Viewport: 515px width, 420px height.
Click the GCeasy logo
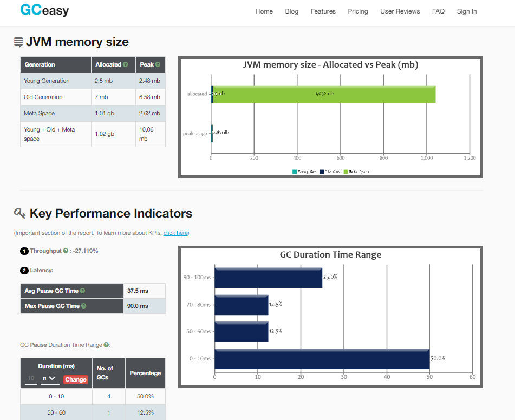(x=44, y=10)
